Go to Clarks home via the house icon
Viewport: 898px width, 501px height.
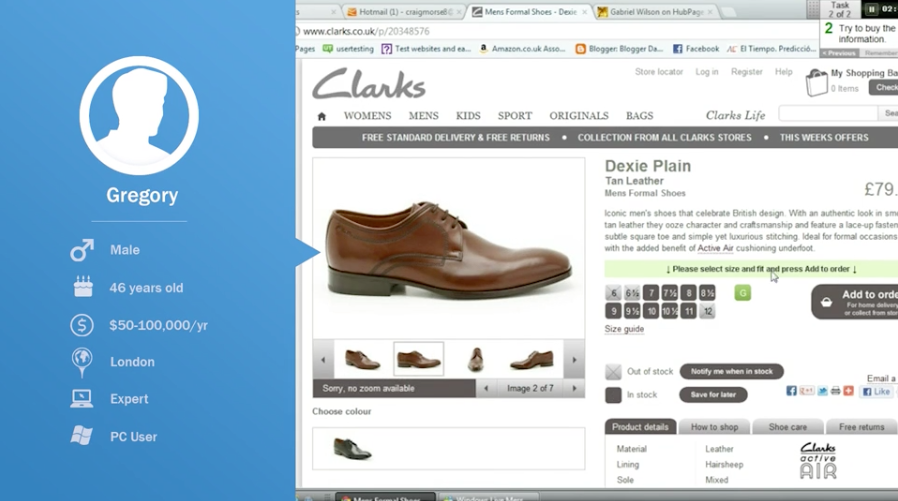pyautogui.click(x=321, y=116)
